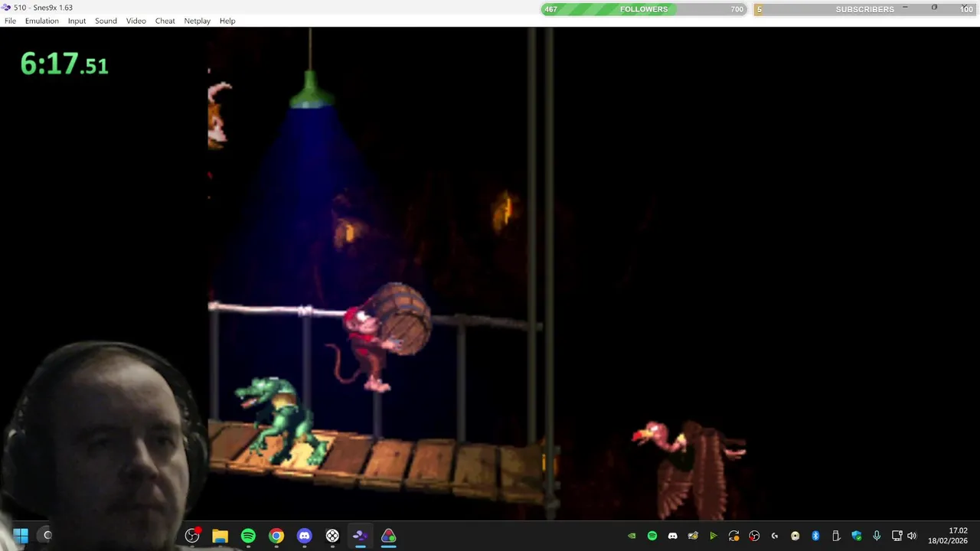Open the Windows Start menu
Screen dimensions: 980x551
pyautogui.click(x=21, y=536)
